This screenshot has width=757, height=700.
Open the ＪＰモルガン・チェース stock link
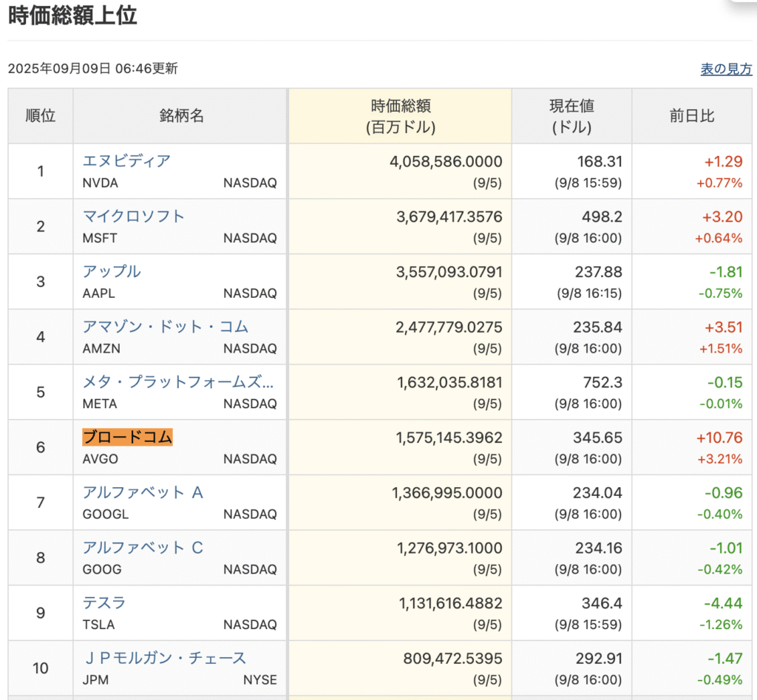(x=165, y=658)
